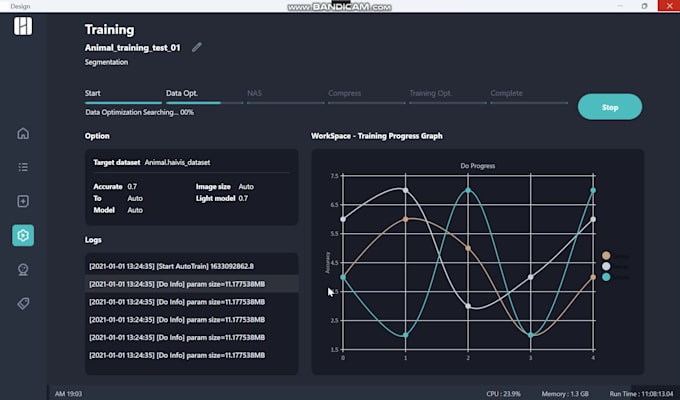Edit the Animal_training_test_01 name with pencil icon
The height and width of the screenshot is (400, 680).
click(x=197, y=47)
